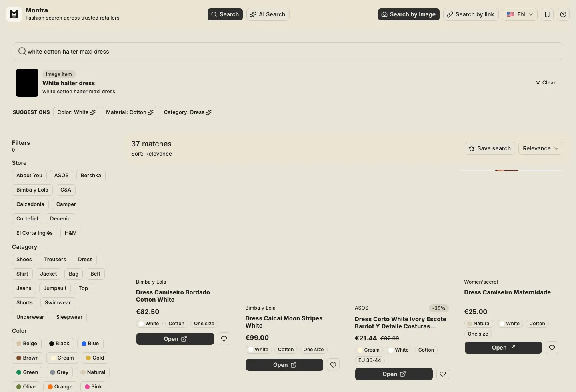This screenshot has height=392, width=576.
Task: Open the ASOS Dress Corto White listing
Action: click(394, 374)
